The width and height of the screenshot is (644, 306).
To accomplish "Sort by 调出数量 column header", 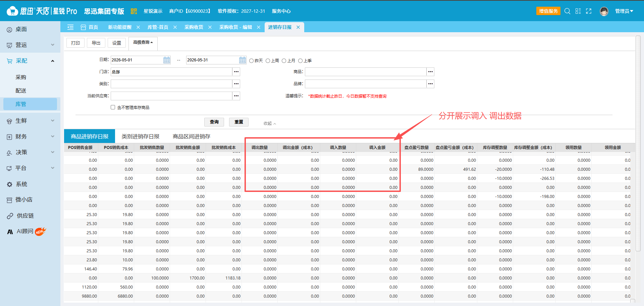I will (260, 148).
